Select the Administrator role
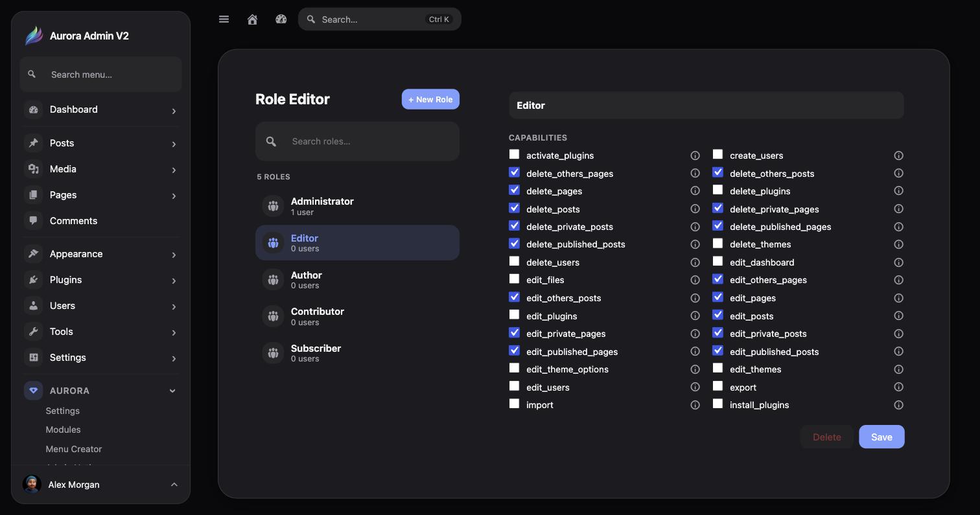Screen dimensions: 980x515 tap(357, 206)
